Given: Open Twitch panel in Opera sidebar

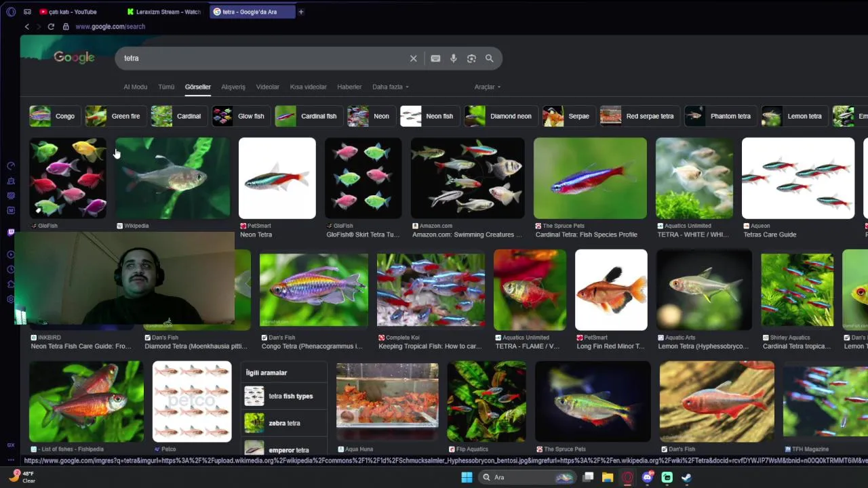Looking at the screenshot, I should click(11, 232).
